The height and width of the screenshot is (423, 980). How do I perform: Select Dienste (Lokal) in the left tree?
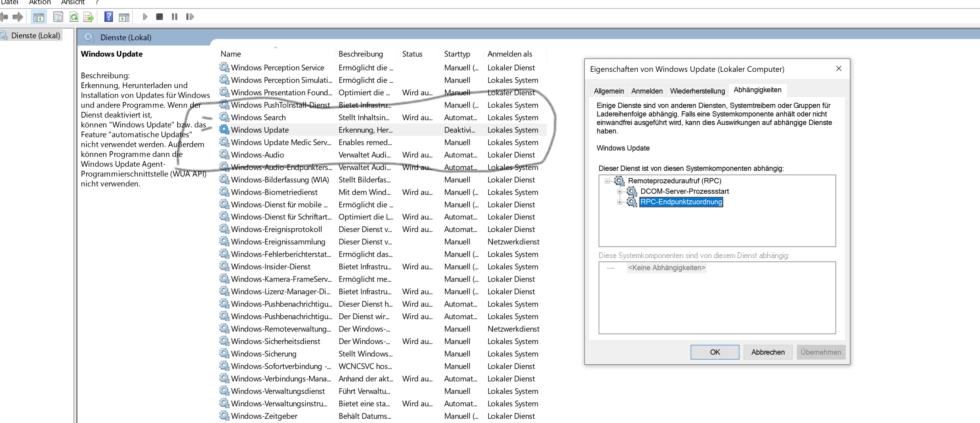coord(35,35)
